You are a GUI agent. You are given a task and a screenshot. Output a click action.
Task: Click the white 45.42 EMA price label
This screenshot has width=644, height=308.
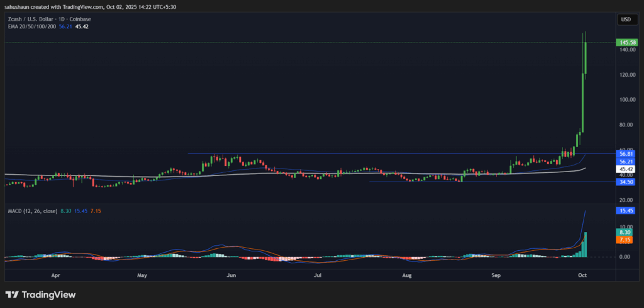[626, 169]
